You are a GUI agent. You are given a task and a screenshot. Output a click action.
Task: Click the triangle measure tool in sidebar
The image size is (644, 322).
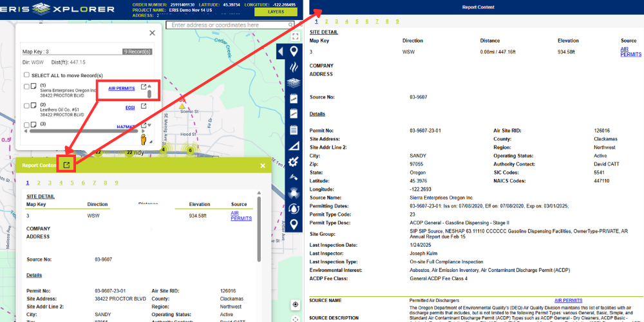(294, 146)
